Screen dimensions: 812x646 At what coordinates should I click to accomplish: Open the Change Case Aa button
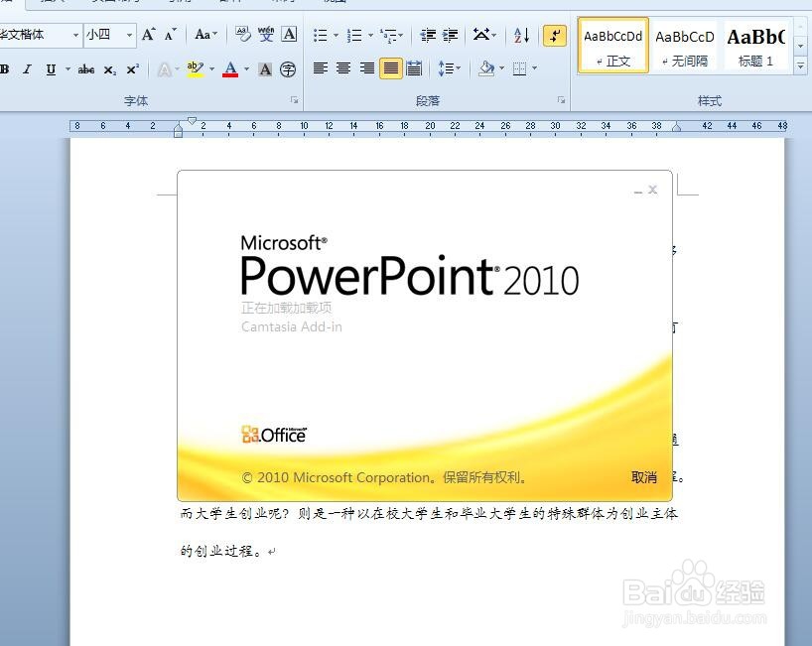(205, 35)
